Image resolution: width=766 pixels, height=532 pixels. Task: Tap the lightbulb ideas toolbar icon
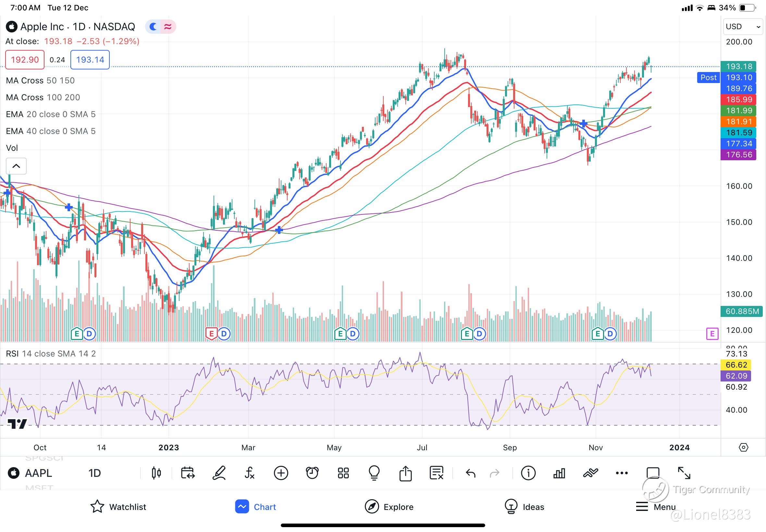[374, 473]
